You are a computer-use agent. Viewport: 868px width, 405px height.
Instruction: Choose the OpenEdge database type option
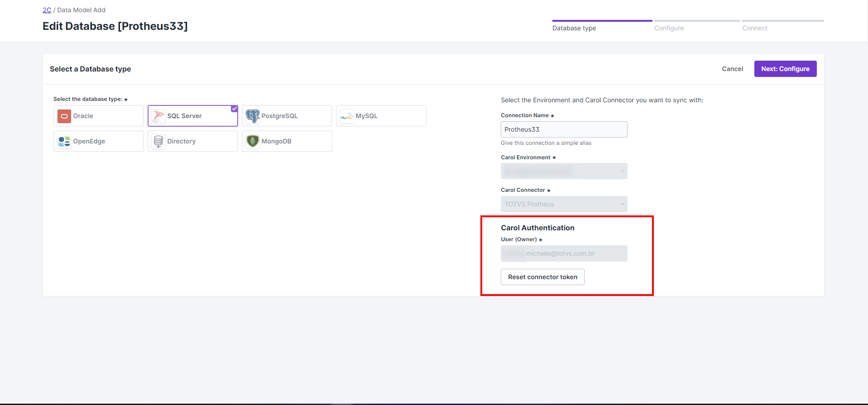[x=98, y=141]
